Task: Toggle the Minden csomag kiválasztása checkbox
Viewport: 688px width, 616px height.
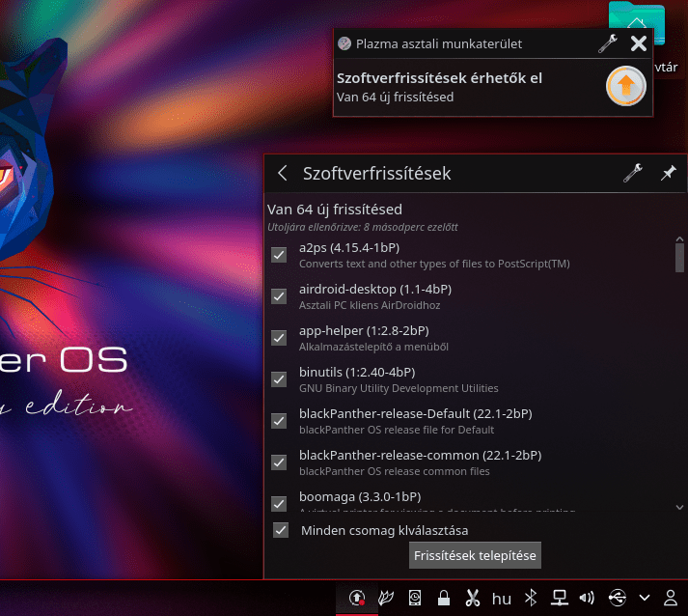Action: tap(281, 530)
